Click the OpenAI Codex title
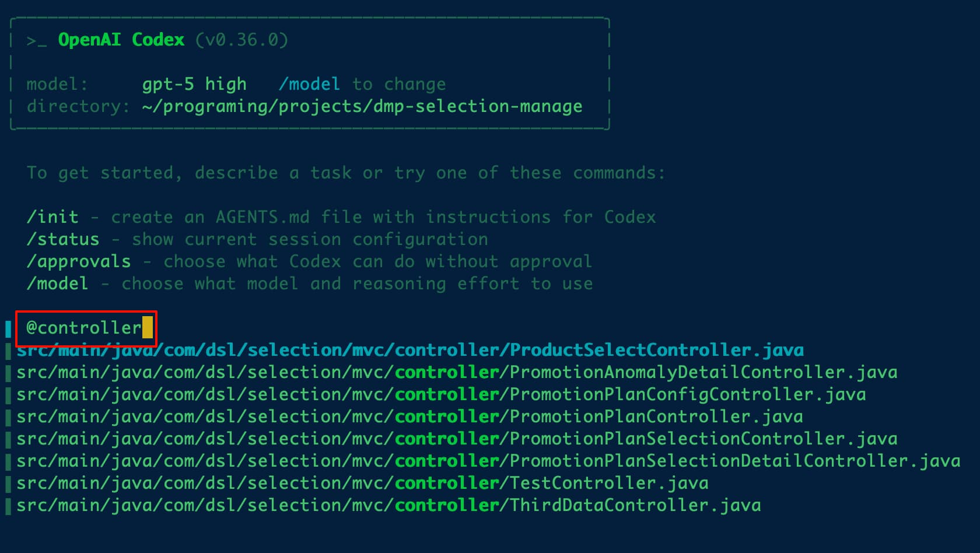 click(121, 40)
